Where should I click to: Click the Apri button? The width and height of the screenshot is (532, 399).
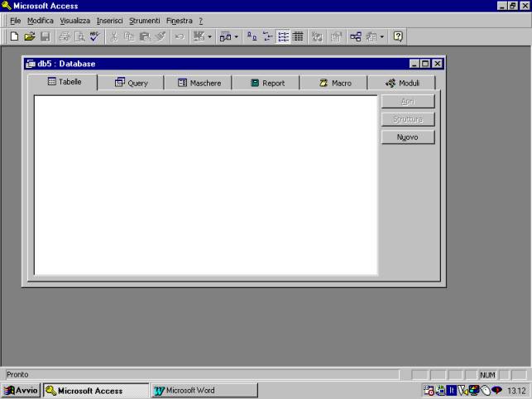coord(408,101)
